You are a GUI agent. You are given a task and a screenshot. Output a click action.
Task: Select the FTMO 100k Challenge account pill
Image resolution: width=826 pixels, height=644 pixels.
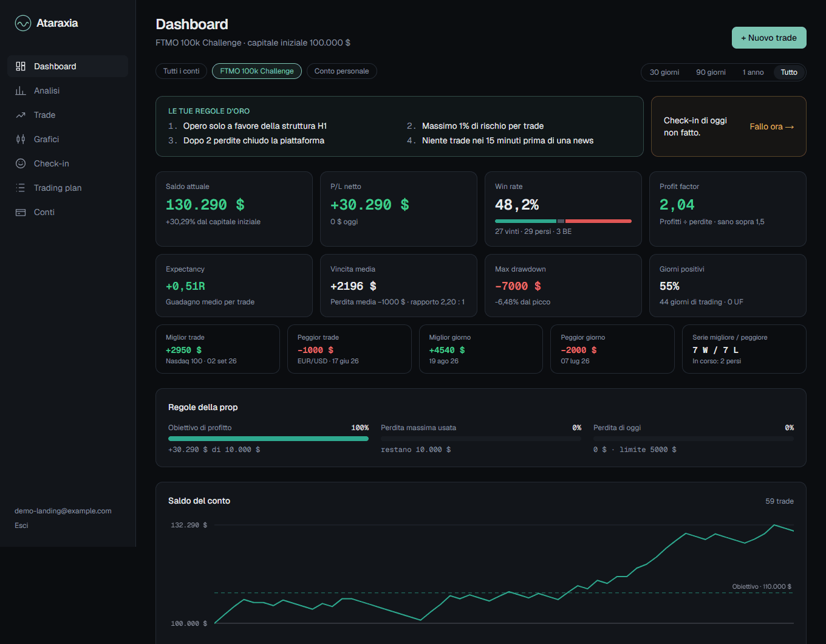point(257,71)
